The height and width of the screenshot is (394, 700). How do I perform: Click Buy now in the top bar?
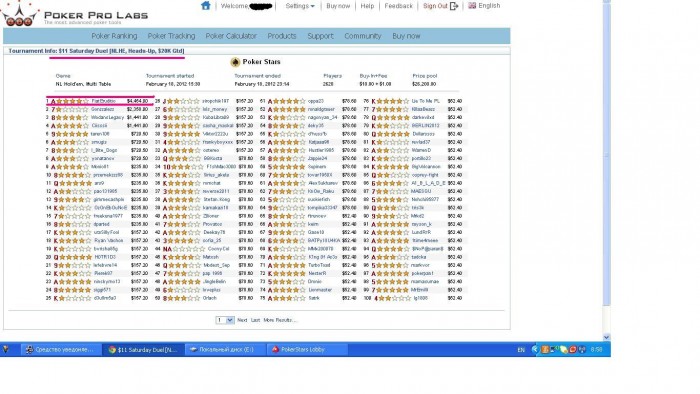pyautogui.click(x=338, y=6)
